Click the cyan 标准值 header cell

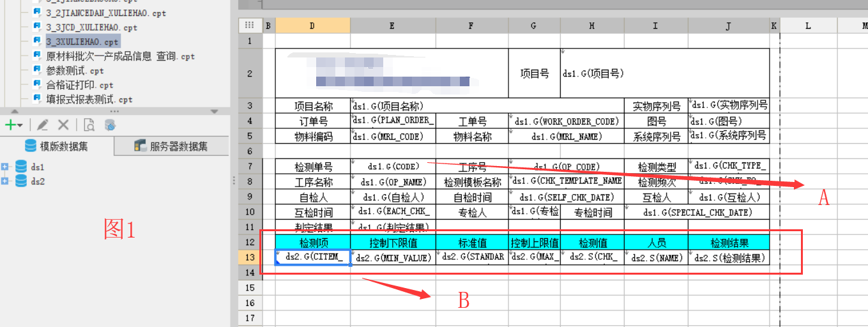(473, 243)
